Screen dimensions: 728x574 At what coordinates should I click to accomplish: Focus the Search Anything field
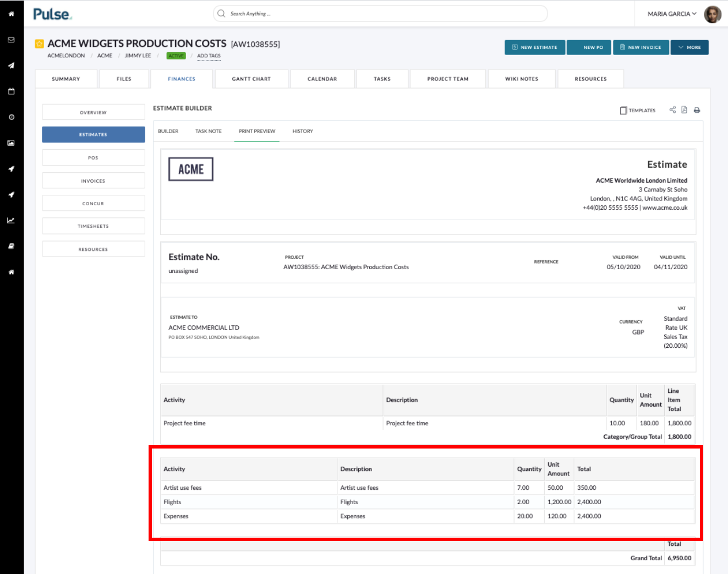[380, 14]
